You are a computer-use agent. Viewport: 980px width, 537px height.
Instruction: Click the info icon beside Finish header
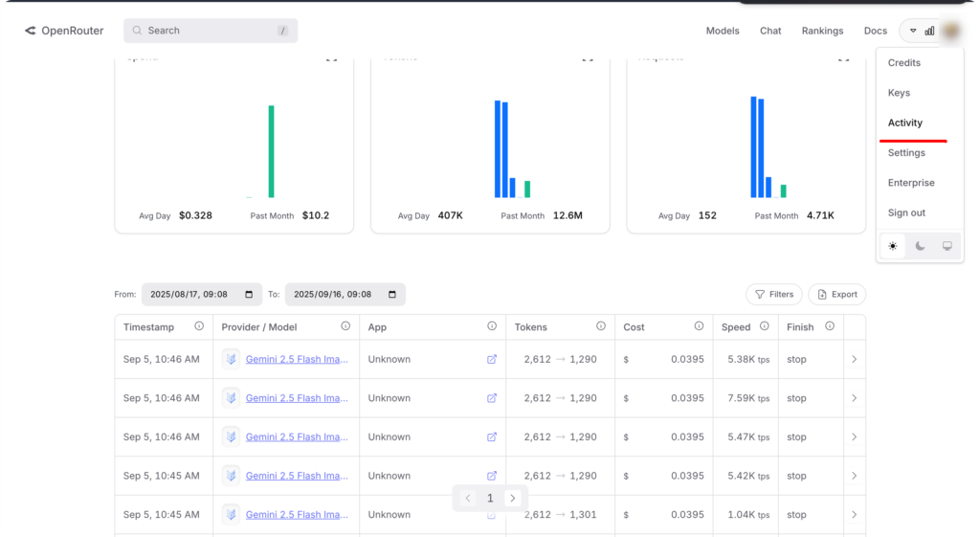(x=830, y=326)
